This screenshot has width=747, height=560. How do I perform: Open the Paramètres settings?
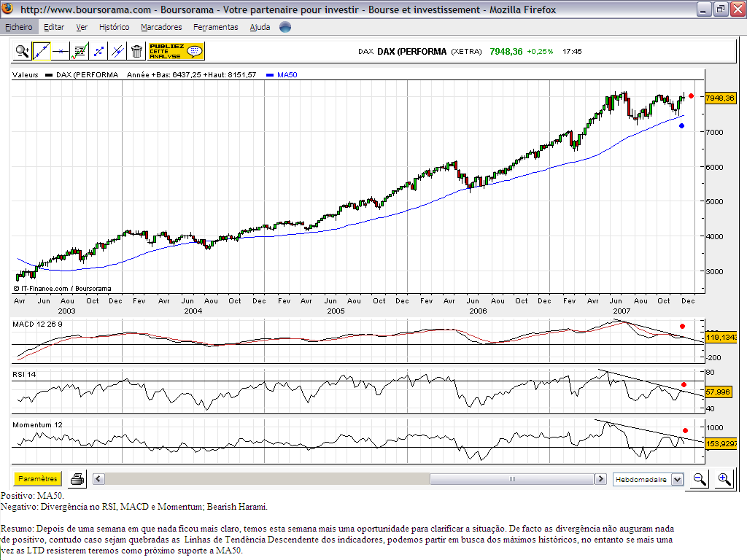click(x=38, y=478)
